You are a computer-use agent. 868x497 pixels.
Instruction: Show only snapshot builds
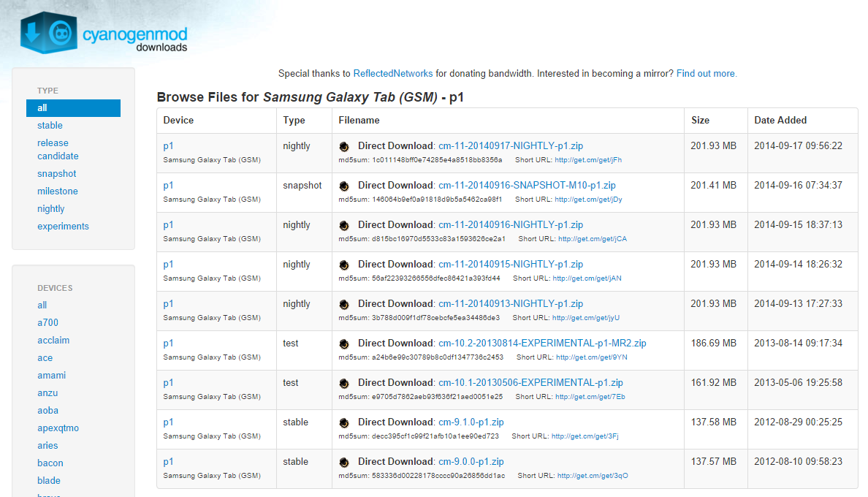click(x=56, y=174)
